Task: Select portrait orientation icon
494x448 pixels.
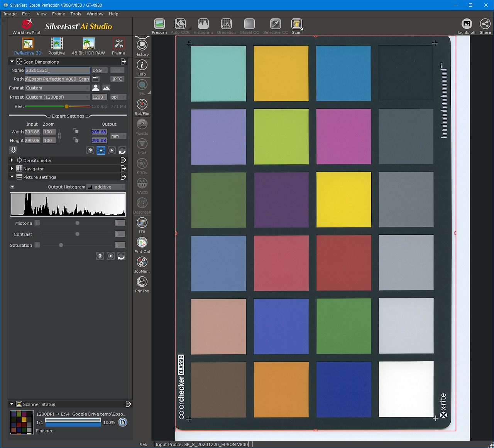Action: [96, 88]
